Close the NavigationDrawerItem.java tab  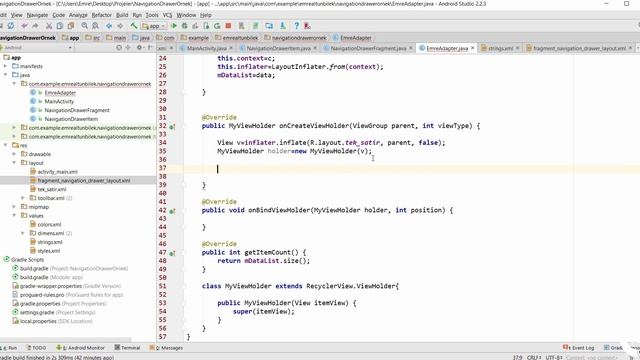[x=315, y=48]
